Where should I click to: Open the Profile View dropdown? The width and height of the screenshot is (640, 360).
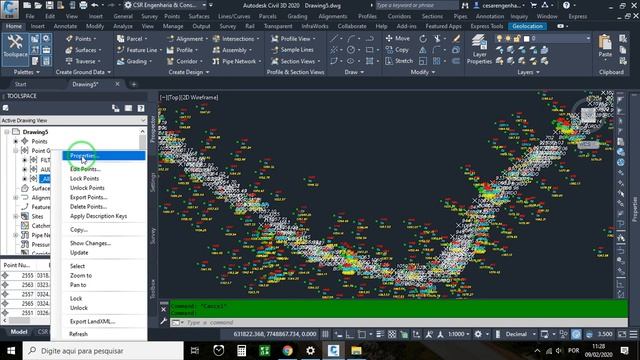tap(294, 39)
